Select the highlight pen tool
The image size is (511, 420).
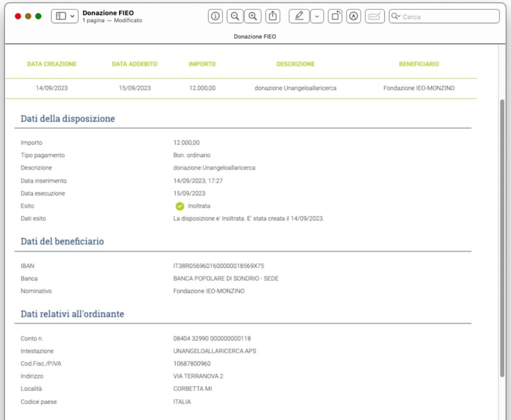point(299,16)
